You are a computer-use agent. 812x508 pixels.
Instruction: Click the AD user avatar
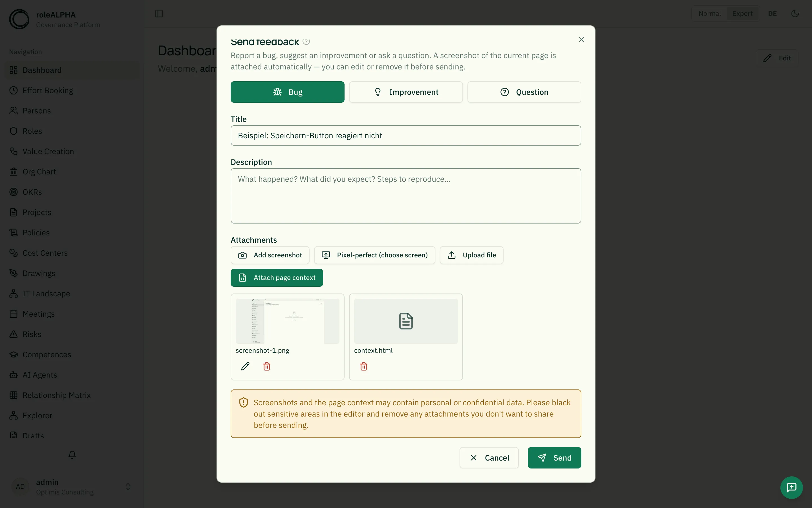(20, 487)
